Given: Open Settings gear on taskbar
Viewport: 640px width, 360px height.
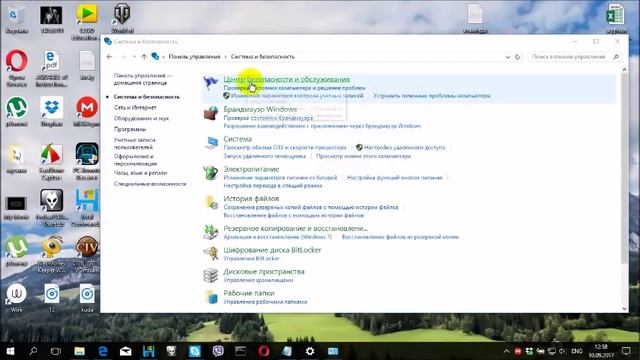Looking at the screenshot, I should (310, 351).
